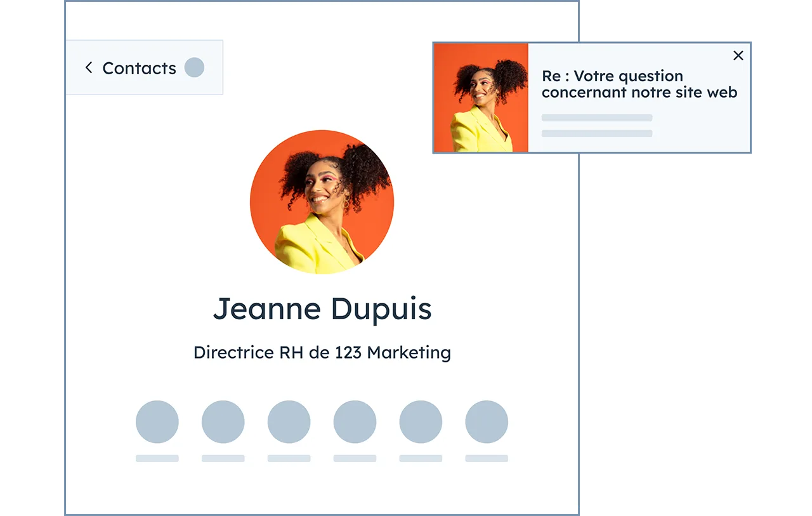The image size is (812, 516).
Task: Select the fourth round action icon in row
Action: pyautogui.click(x=355, y=421)
